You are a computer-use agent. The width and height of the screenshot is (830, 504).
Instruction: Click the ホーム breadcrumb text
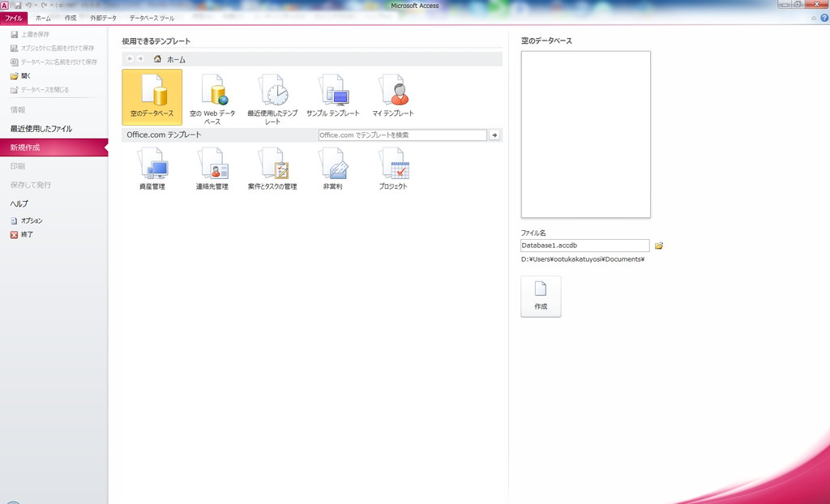[x=176, y=60]
